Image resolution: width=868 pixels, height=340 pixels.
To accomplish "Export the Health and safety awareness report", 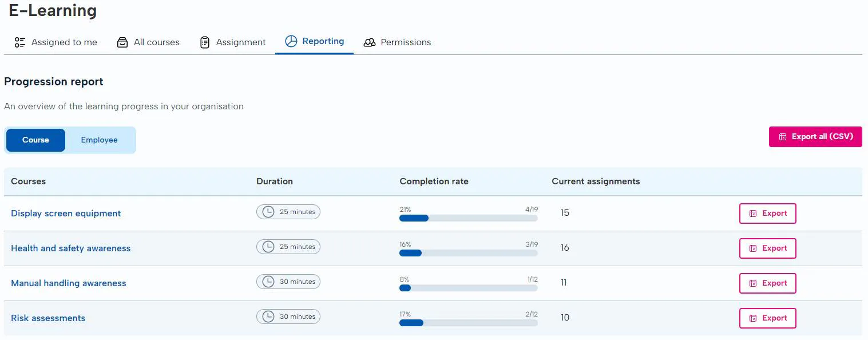I will [x=767, y=248].
